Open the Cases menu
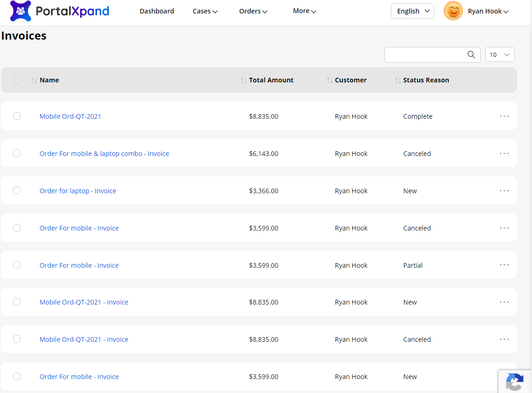Screen dimensions: 532x393 [205, 11]
